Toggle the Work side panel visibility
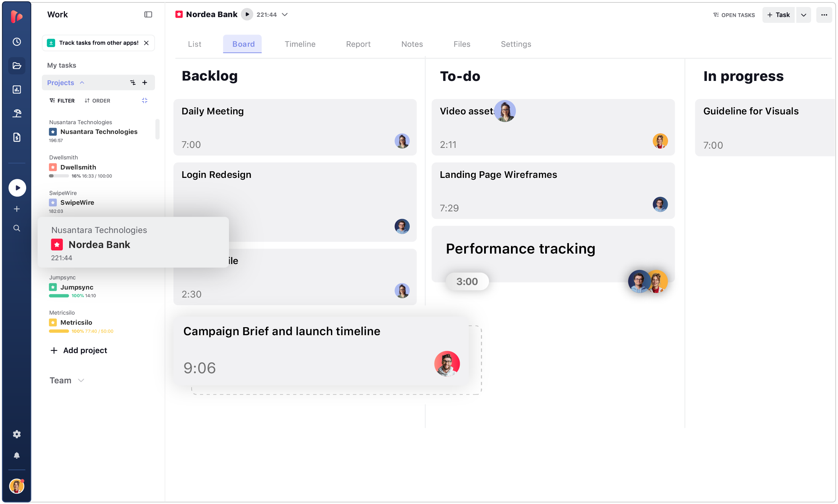This screenshot has height=504, width=838. (148, 15)
